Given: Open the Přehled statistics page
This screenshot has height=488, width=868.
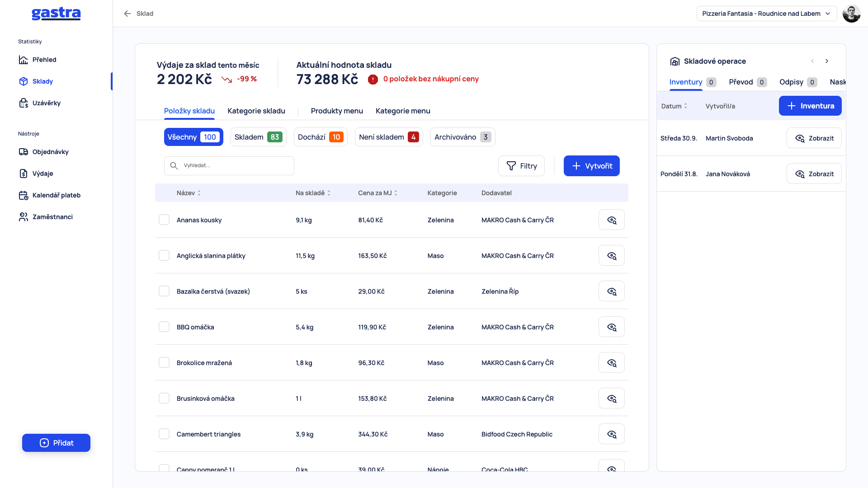Looking at the screenshot, I should (x=38, y=60).
